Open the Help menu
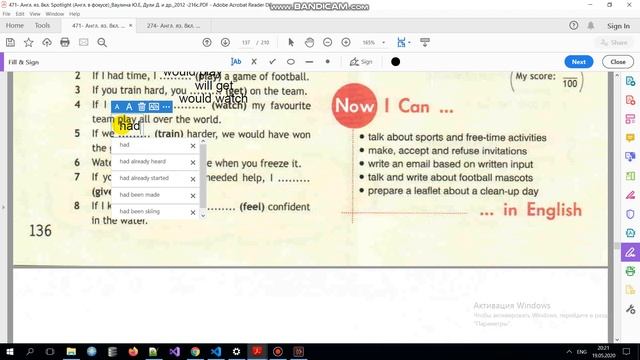This screenshot has width=640, height=360. tap(74, 14)
